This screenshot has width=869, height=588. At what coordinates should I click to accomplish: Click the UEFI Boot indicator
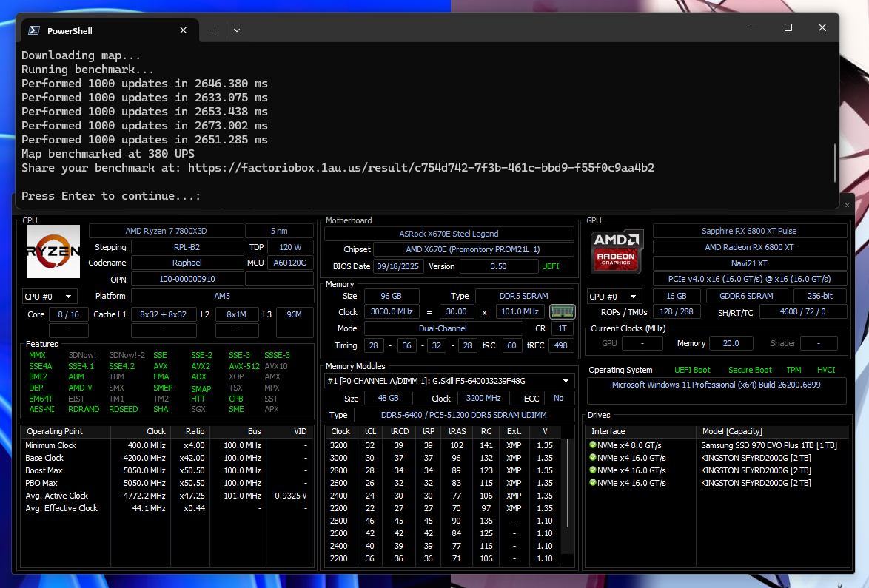click(692, 370)
